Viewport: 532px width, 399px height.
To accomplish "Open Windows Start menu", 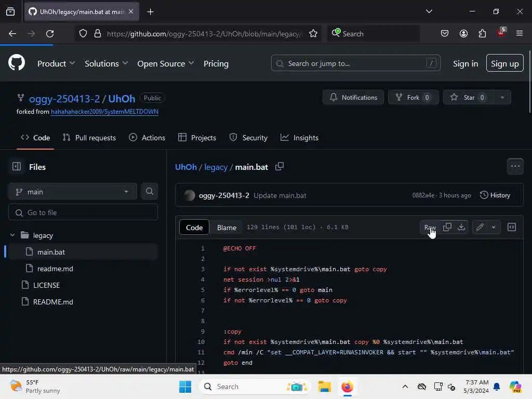I will click(185, 387).
